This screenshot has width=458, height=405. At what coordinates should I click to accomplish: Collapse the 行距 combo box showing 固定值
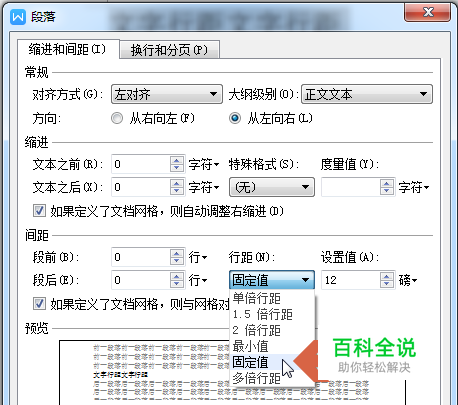[272, 280]
